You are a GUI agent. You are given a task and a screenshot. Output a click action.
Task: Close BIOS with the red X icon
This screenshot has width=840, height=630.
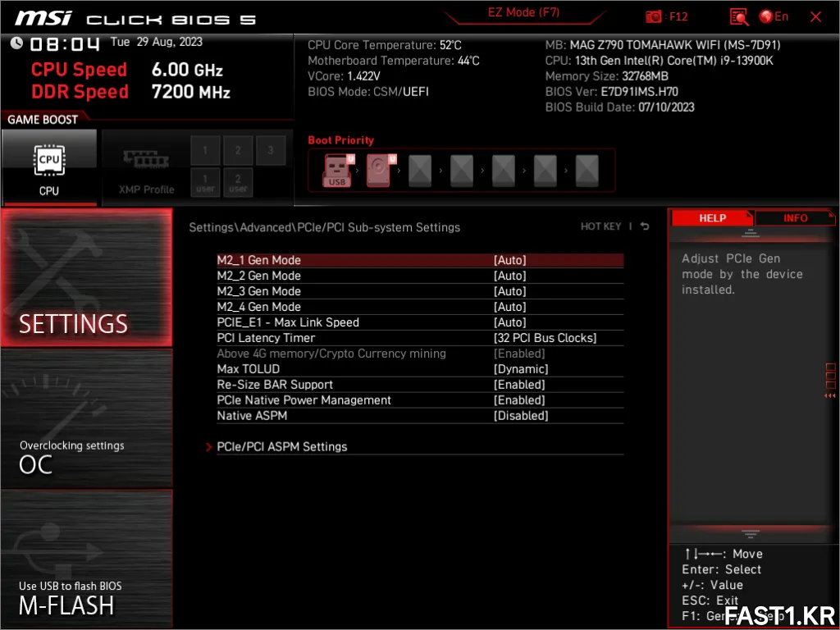(x=815, y=17)
